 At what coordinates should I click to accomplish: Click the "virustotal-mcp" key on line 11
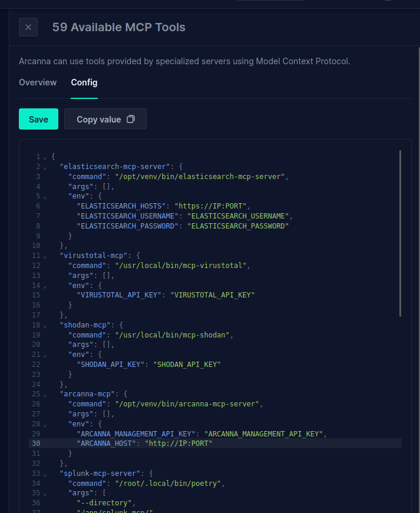94,256
